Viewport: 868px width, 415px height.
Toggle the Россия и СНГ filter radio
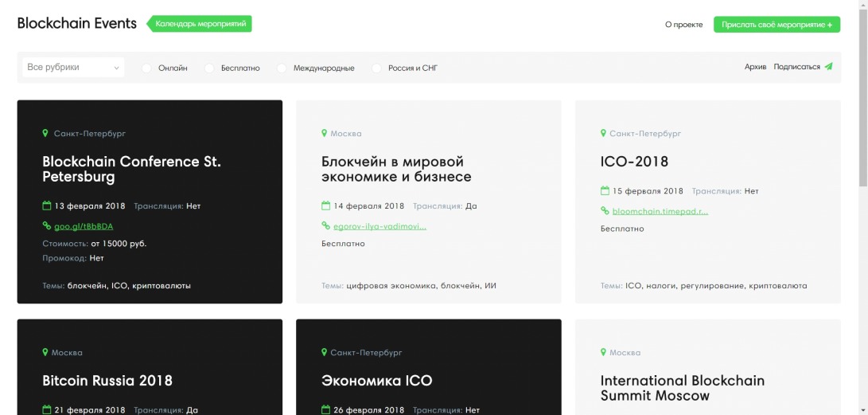coord(376,69)
